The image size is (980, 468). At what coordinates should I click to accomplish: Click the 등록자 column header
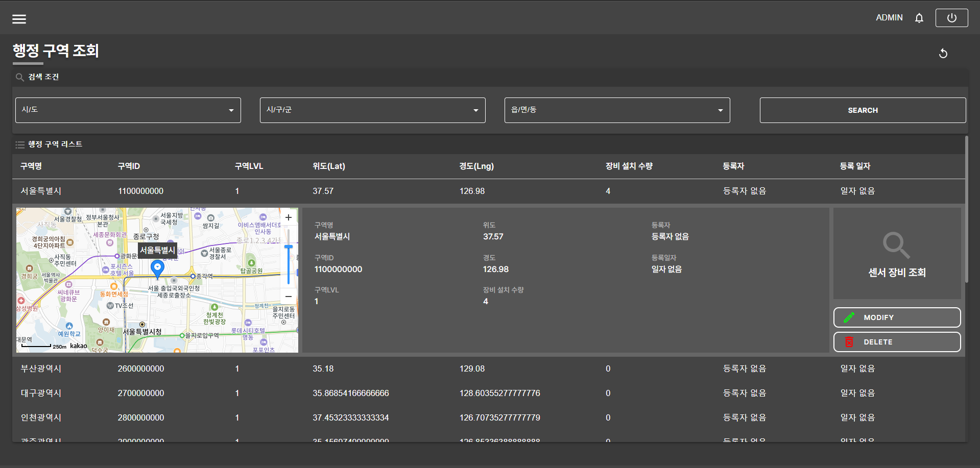pyautogui.click(x=733, y=166)
